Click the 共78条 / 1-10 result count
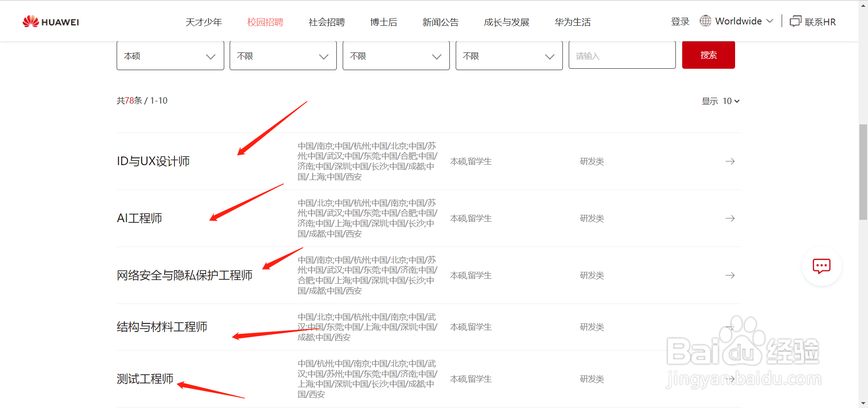The image size is (868, 408). pos(142,100)
